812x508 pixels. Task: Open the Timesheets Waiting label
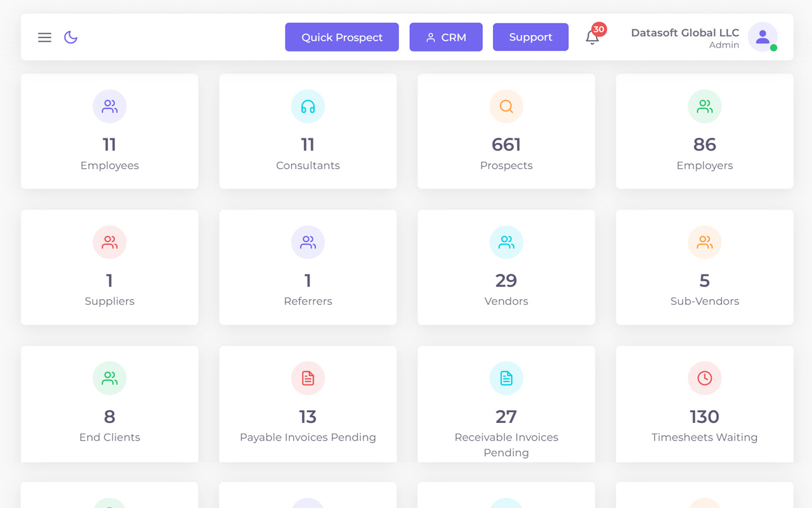point(705,438)
